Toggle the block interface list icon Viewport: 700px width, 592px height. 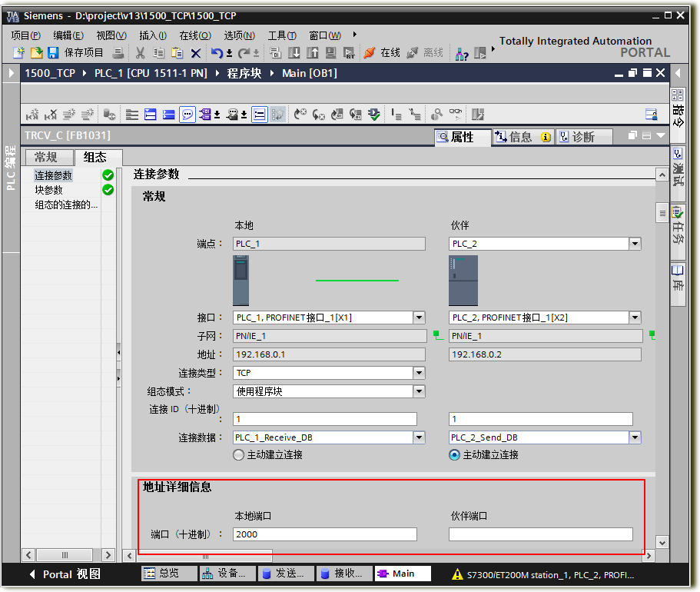[x=260, y=115]
